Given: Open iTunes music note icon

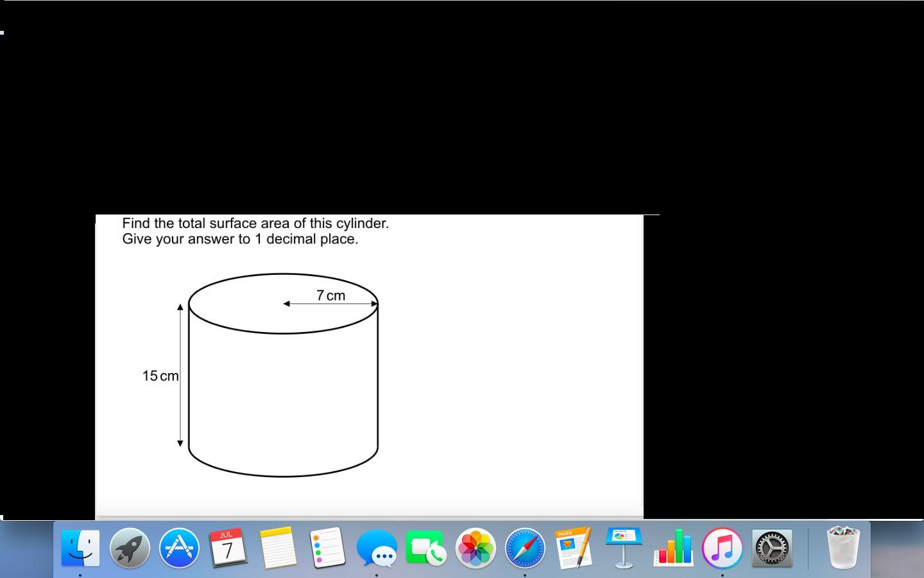Looking at the screenshot, I should coord(723,548).
